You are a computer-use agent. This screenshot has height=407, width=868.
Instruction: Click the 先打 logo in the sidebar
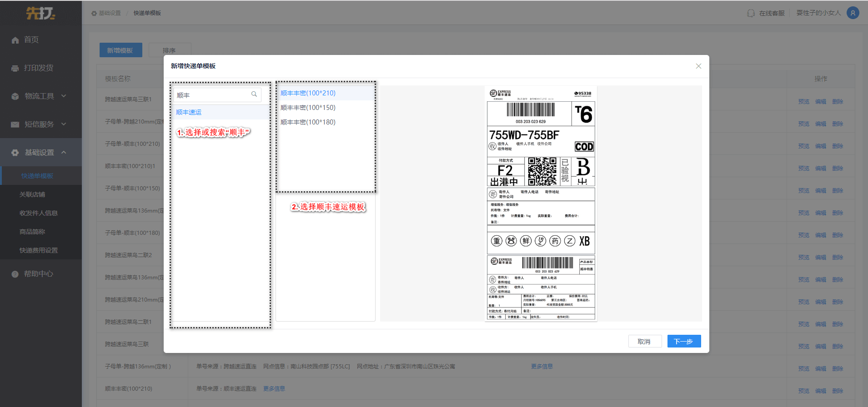point(40,13)
